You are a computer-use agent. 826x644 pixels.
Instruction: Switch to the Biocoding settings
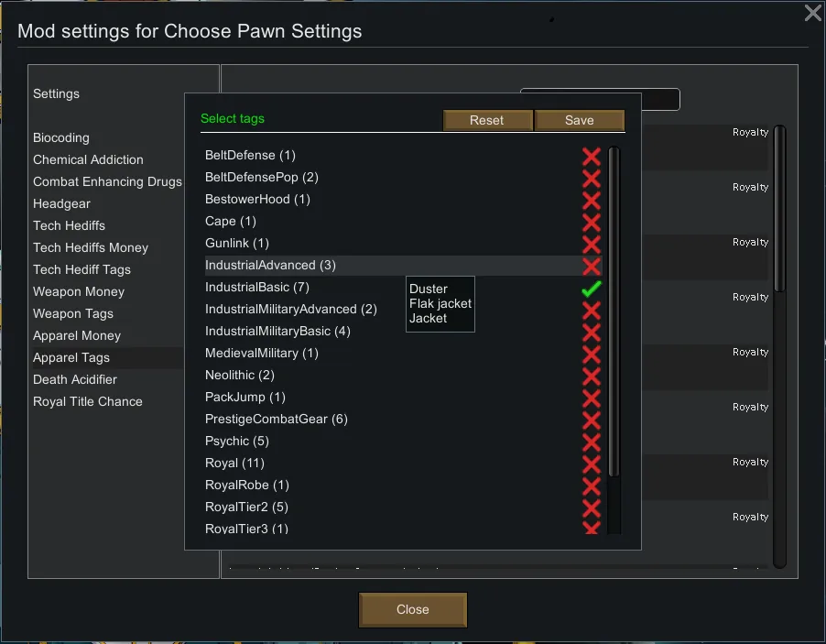61,137
